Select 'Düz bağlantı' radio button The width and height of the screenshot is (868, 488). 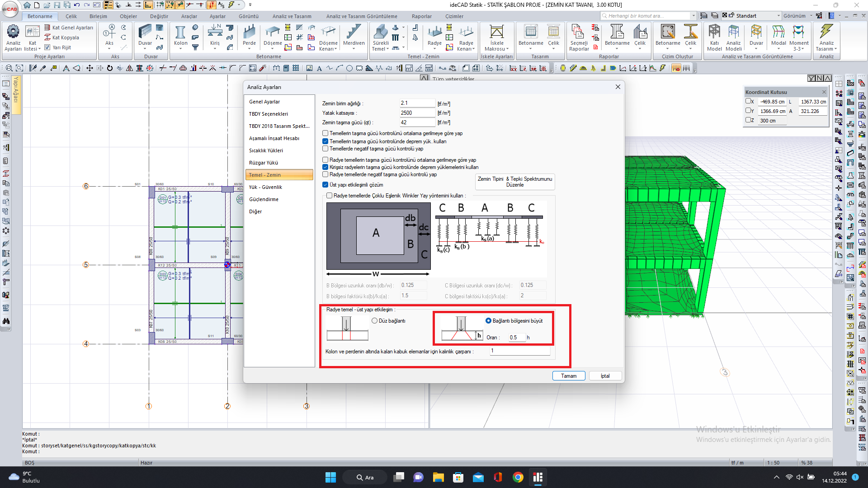pos(374,321)
